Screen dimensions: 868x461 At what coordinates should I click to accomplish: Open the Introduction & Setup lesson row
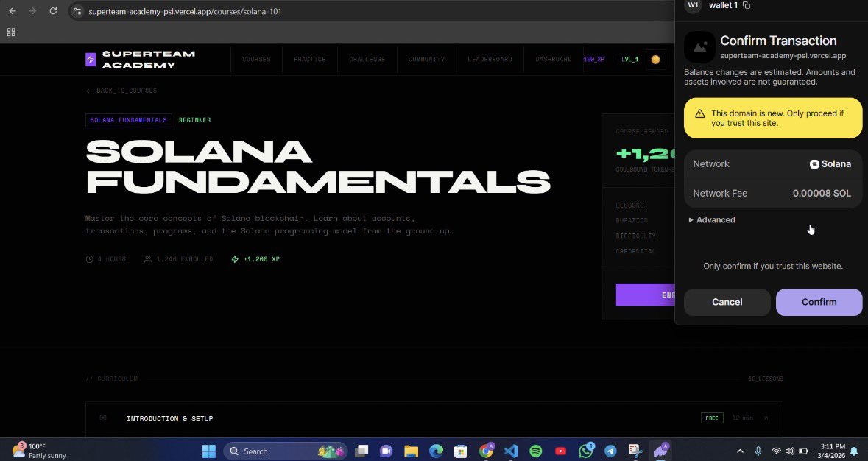[434, 418]
